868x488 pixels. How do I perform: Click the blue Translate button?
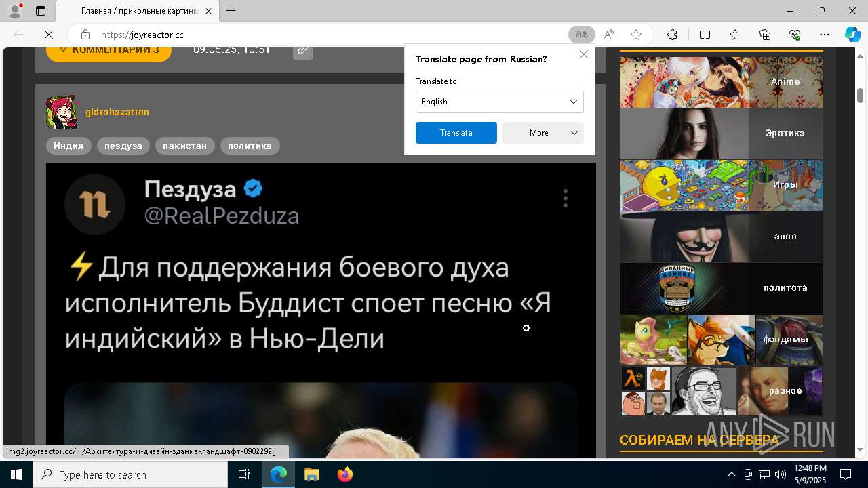click(x=456, y=133)
